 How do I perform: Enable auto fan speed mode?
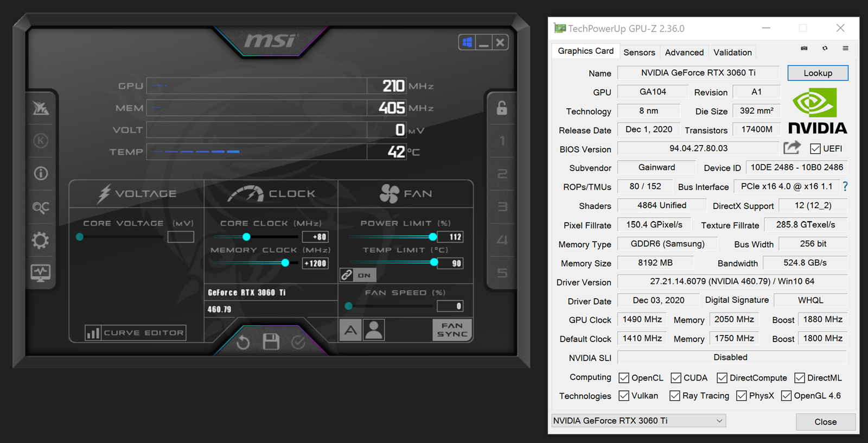click(x=350, y=330)
